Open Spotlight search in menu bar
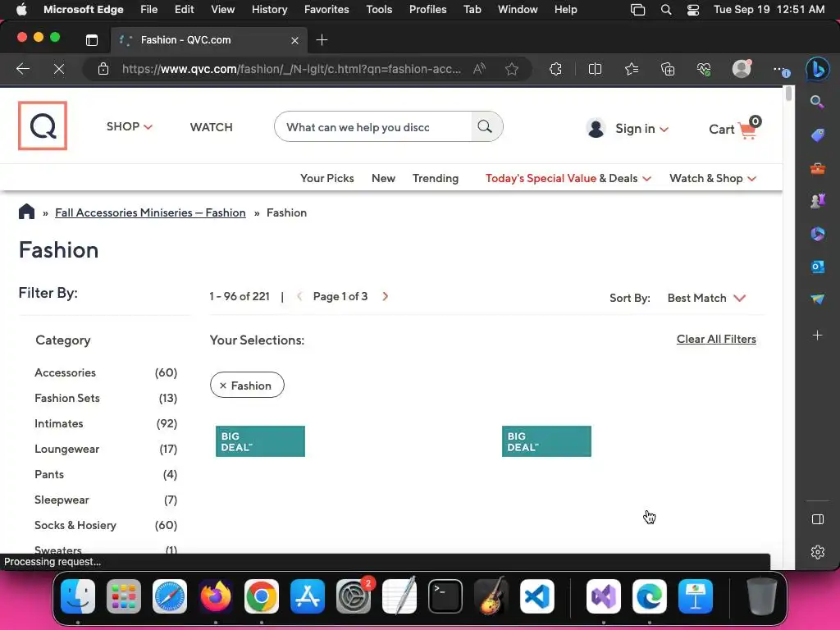840x630 pixels. 665,10
